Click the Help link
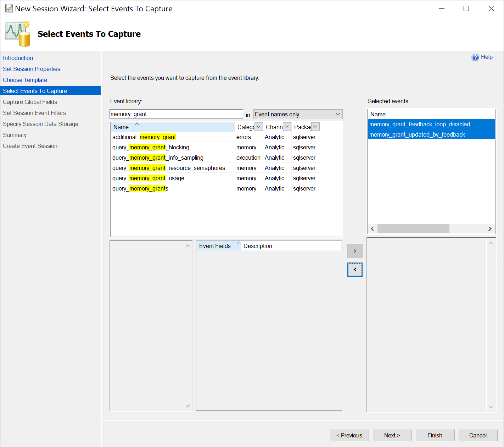Viewport: 504px width, 447px height. [487, 57]
